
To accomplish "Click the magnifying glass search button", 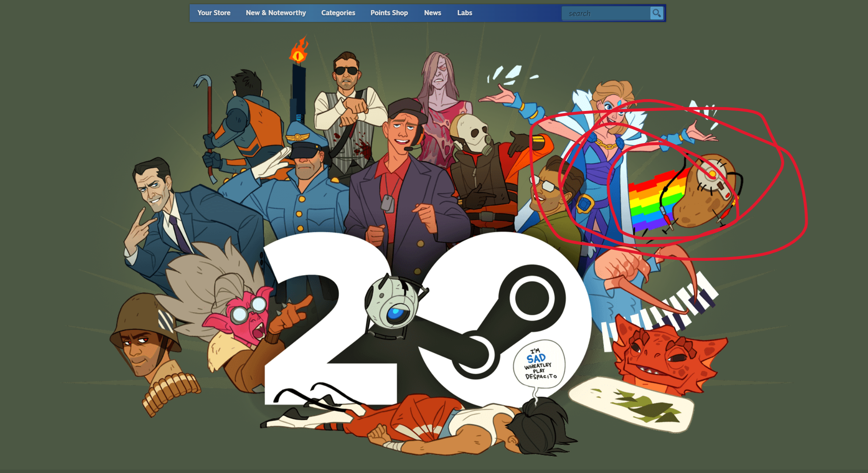I will 656,14.
